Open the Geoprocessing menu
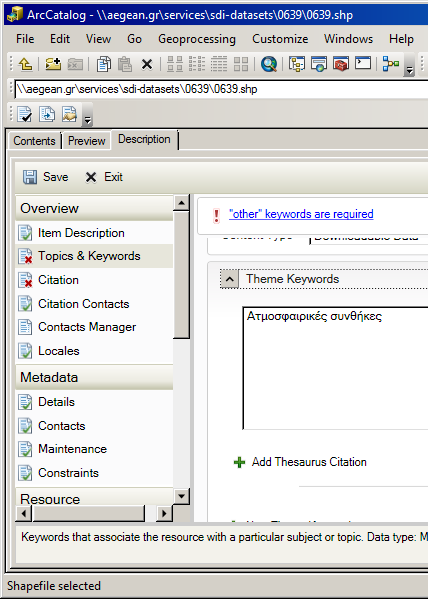 [x=197, y=39]
